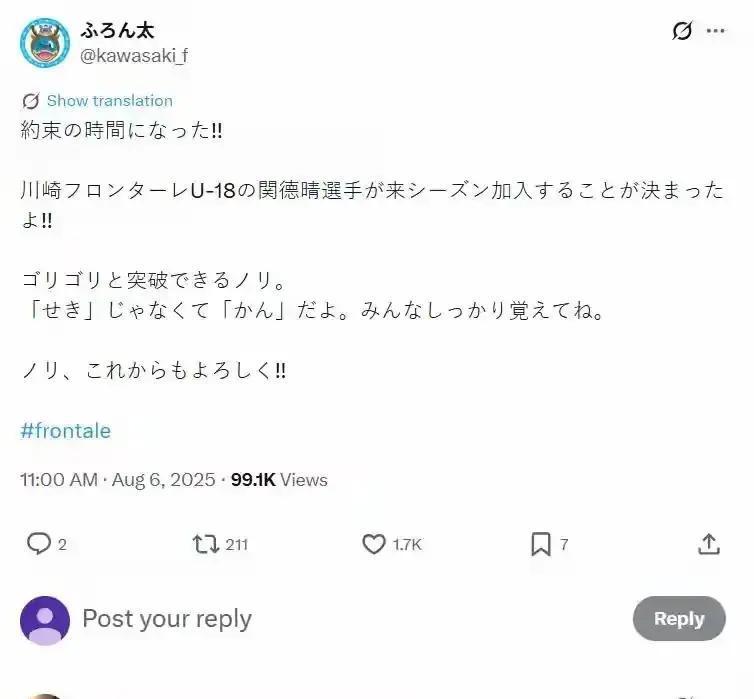This screenshot has height=699, width=754.
Task: Click the ふろん太 display name
Action: point(117,30)
